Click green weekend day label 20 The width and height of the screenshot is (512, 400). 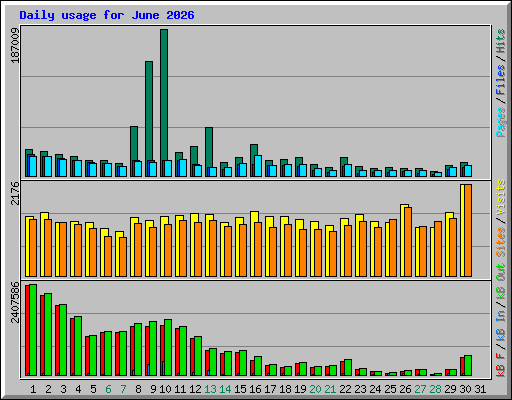coord(315,389)
